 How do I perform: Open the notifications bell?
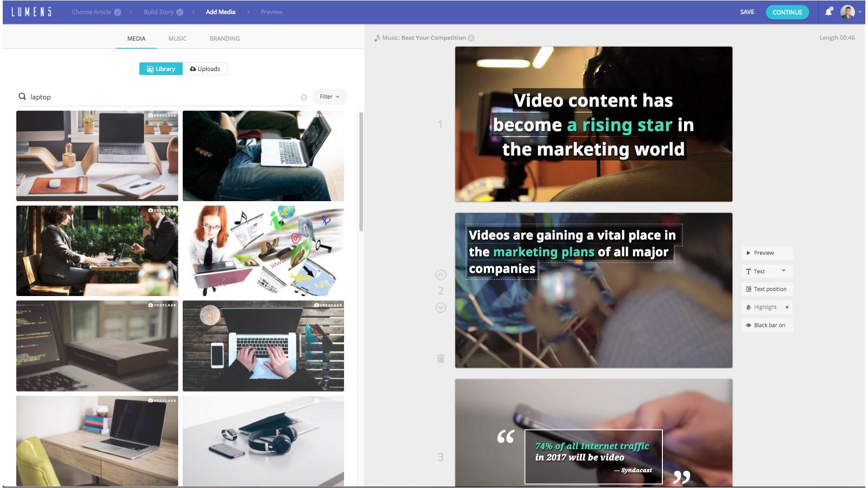point(829,11)
